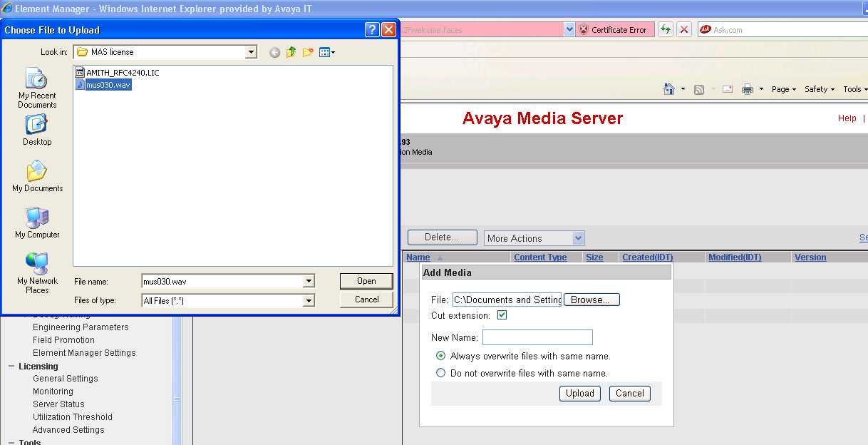Image resolution: width=868 pixels, height=445 pixels.
Task: Click the File path text field
Action: [507, 300]
